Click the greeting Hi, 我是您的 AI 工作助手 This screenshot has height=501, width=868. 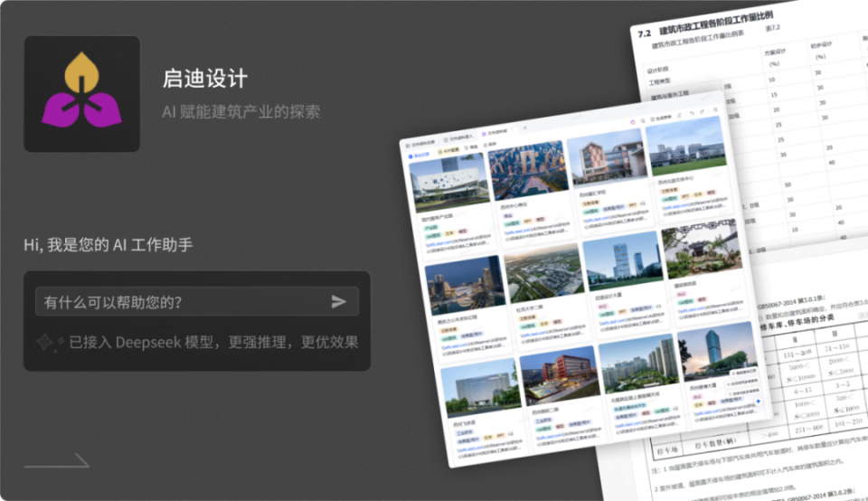(x=108, y=245)
